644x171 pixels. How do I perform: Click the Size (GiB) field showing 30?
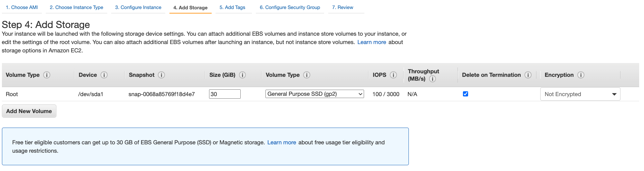tap(225, 94)
